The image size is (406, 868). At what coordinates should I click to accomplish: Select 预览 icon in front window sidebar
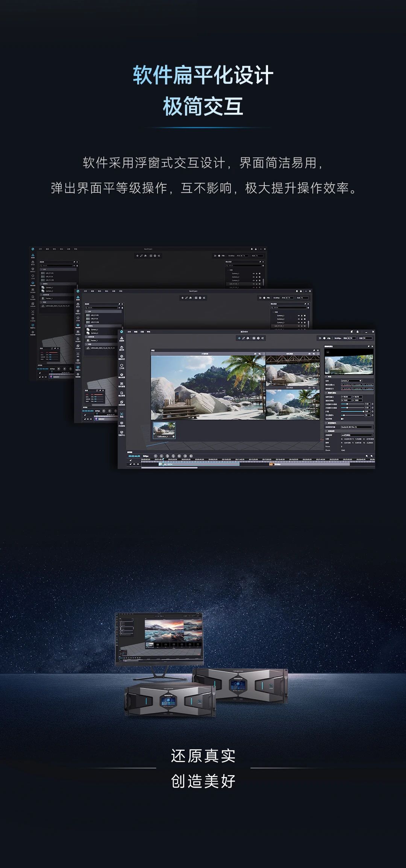pos(122,414)
